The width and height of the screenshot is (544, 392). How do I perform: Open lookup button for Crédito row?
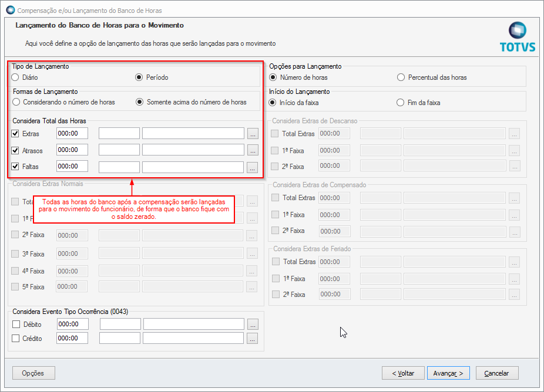(252, 338)
